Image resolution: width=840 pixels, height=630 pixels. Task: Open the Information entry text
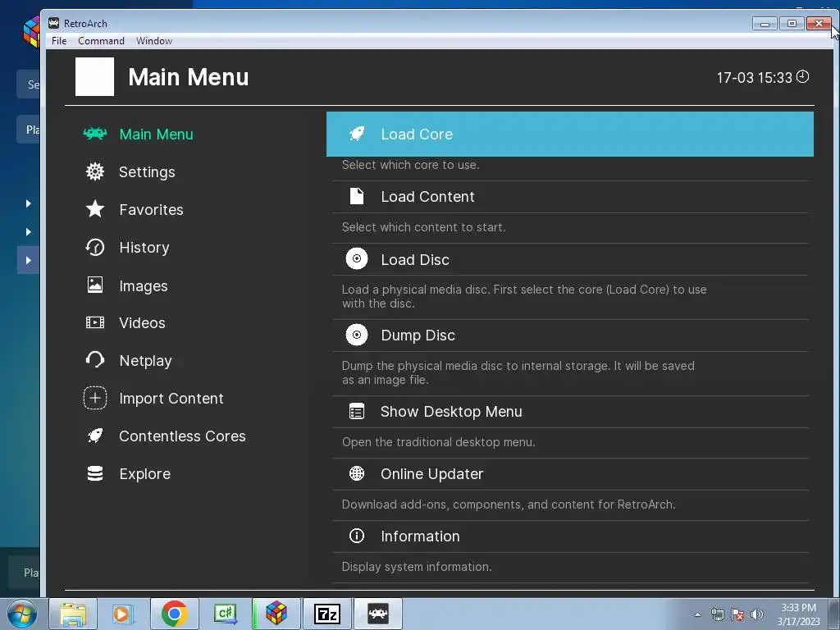(x=420, y=536)
